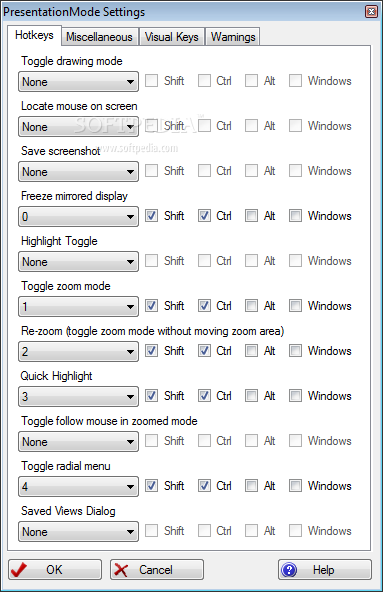
Task: Open Toggle drawing mode key dropdown
Action: tap(79, 82)
